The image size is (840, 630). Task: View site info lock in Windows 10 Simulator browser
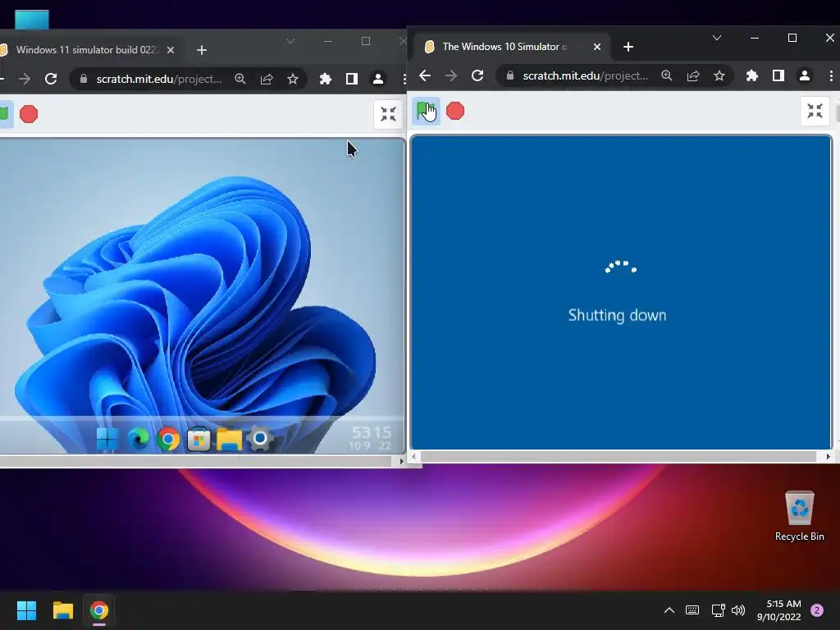510,75
